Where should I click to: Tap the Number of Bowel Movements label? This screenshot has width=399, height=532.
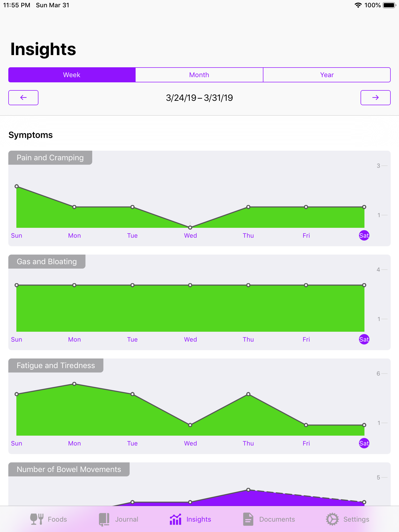click(69, 469)
